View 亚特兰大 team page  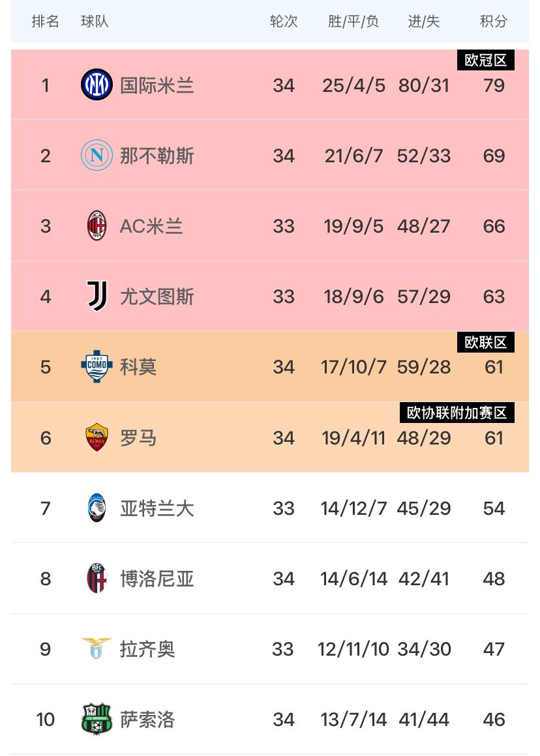click(x=157, y=508)
